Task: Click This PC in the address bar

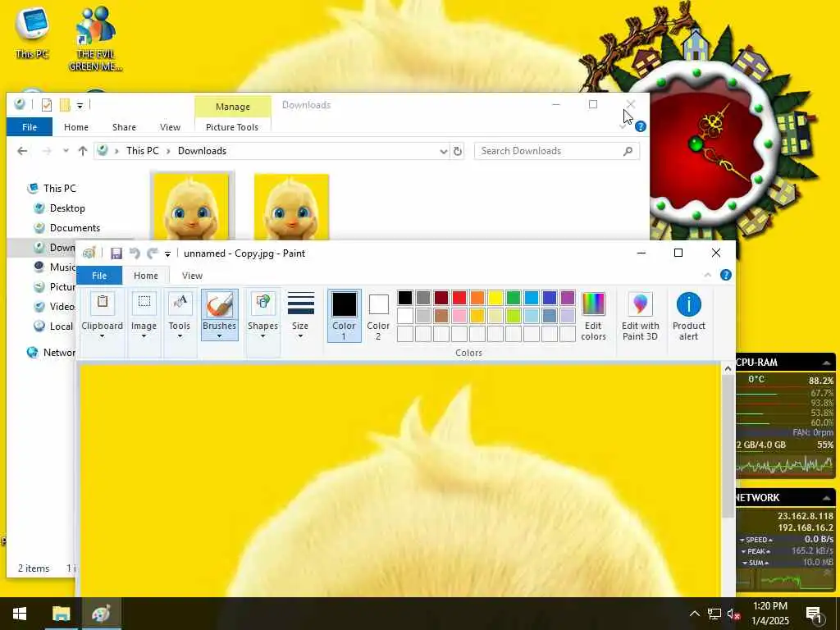Action: pyautogui.click(x=143, y=151)
